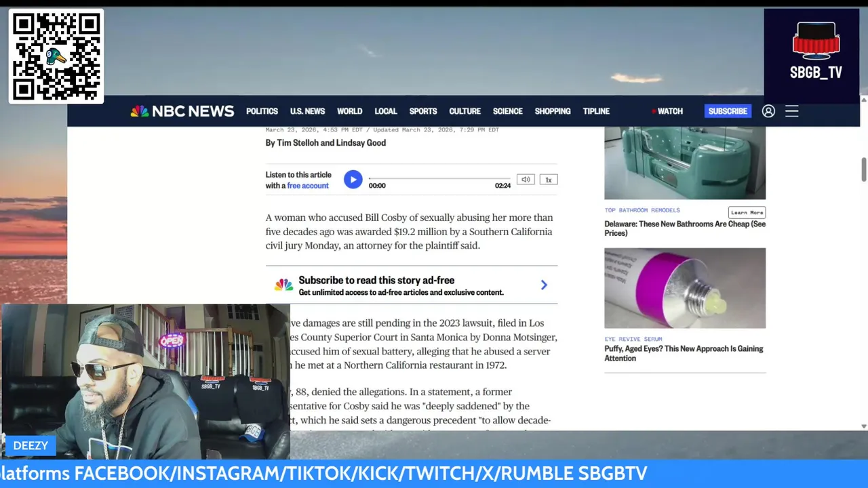Click the EYE REVIVE SERUM label
868x488 pixels.
[x=633, y=339]
